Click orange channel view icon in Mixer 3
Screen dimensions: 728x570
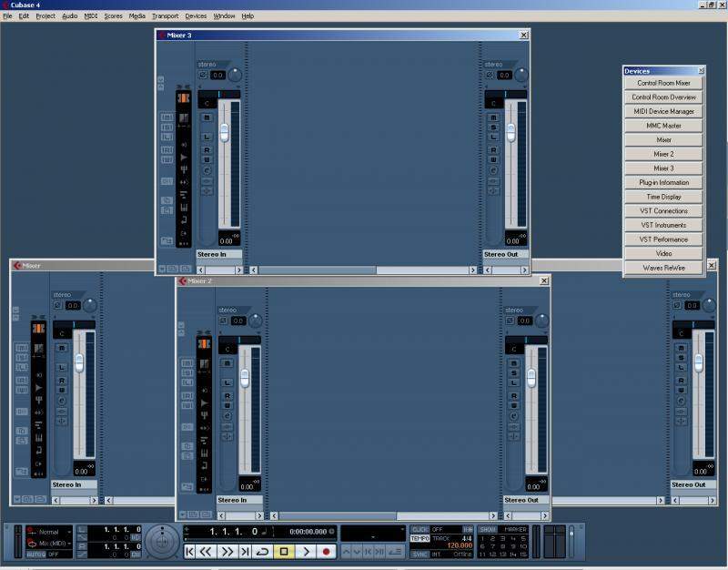click(184, 98)
